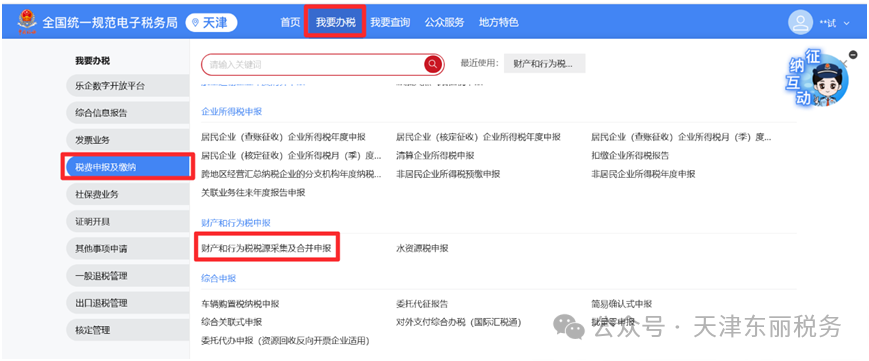
Task: Open 简易确认式申报 link
Action: (622, 304)
